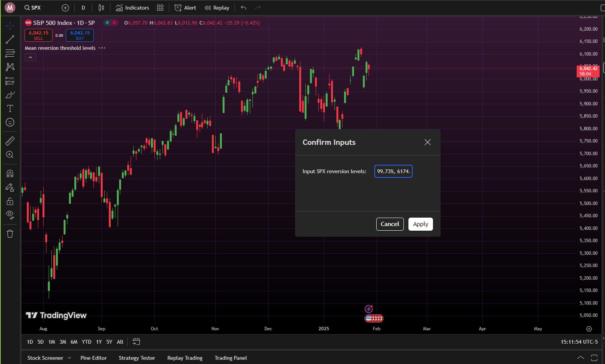Select the text annotation tool
Image resolution: width=605 pixels, height=364 pixels.
pyautogui.click(x=10, y=108)
